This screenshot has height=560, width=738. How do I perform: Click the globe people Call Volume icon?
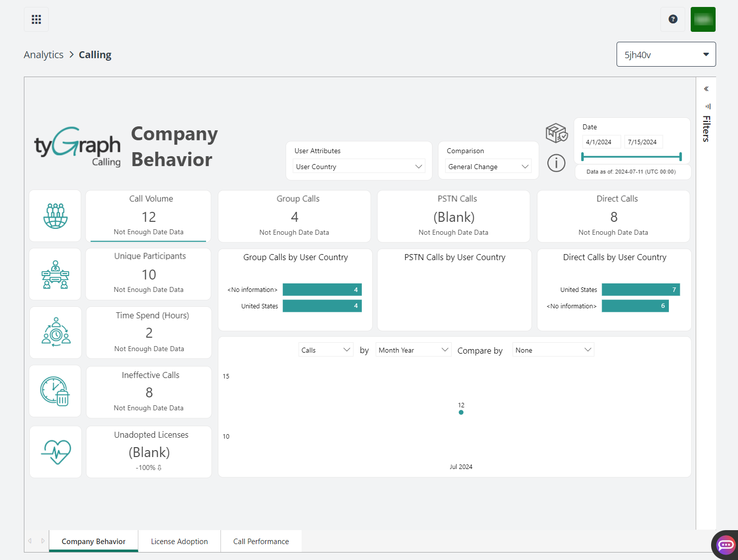tap(55, 216)
